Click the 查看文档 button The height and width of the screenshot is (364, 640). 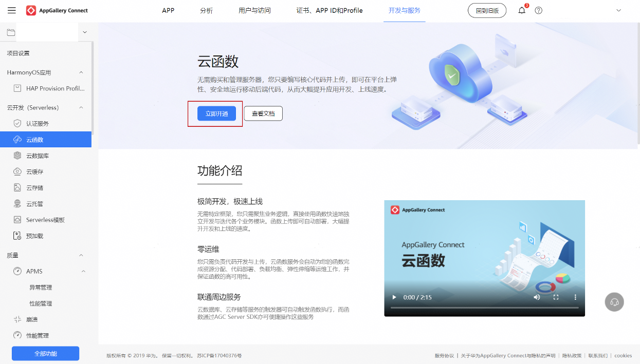point(263,113)
